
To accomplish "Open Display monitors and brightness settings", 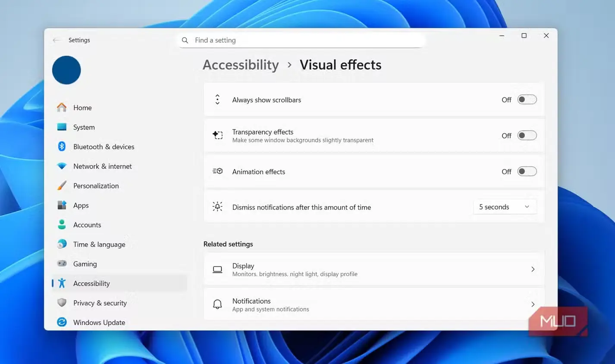I will pos(374,269).
